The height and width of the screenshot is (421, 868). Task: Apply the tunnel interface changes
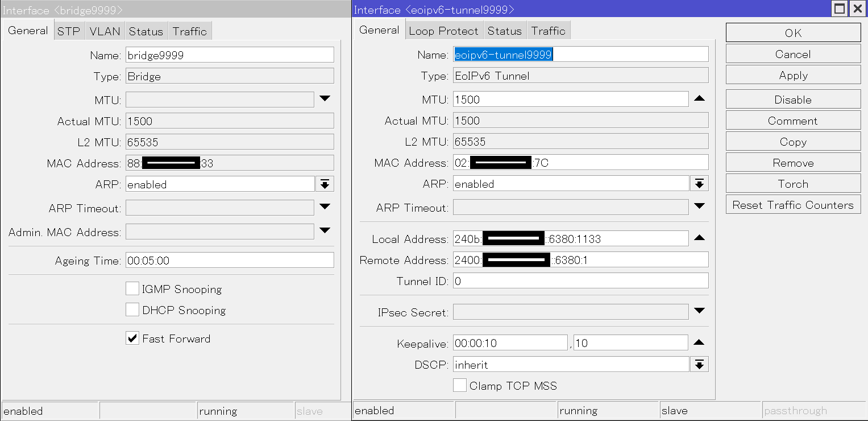[792, 75]
